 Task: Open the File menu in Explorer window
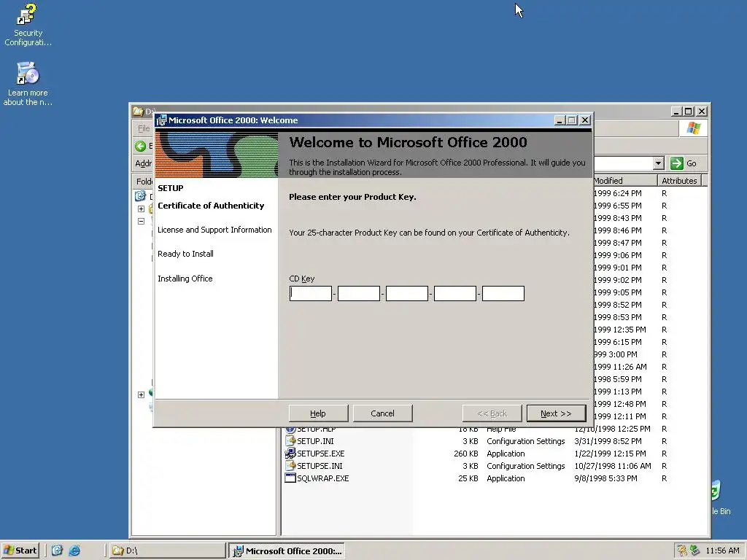click(144, 128)
